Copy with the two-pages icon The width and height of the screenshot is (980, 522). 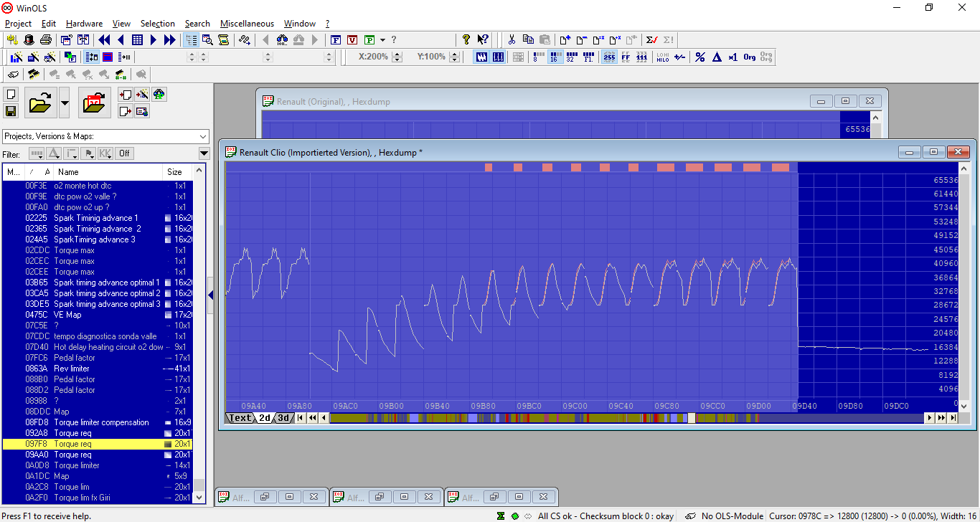pyautogui.click(x=528, y=39)
